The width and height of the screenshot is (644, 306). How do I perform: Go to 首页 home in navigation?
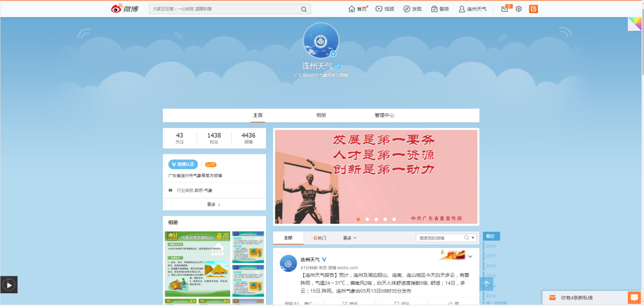[358, 9]
